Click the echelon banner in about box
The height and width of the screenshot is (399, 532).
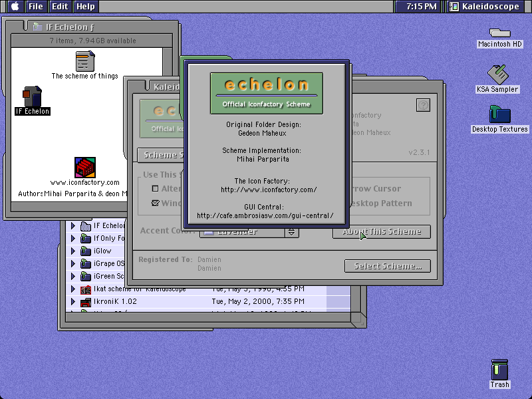tap(267, 93)
